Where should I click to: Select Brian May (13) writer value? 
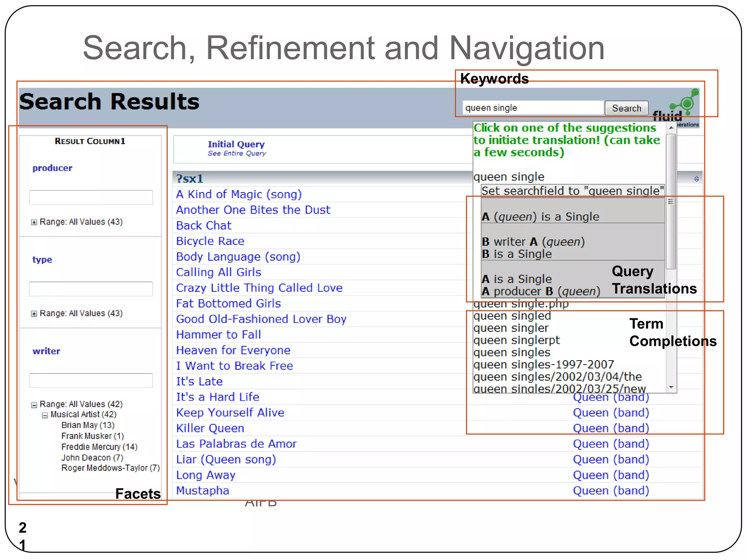pos(88,425)
